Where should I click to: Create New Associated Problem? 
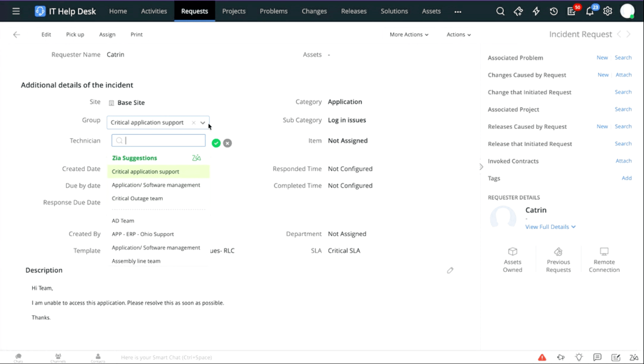(602, 57)
